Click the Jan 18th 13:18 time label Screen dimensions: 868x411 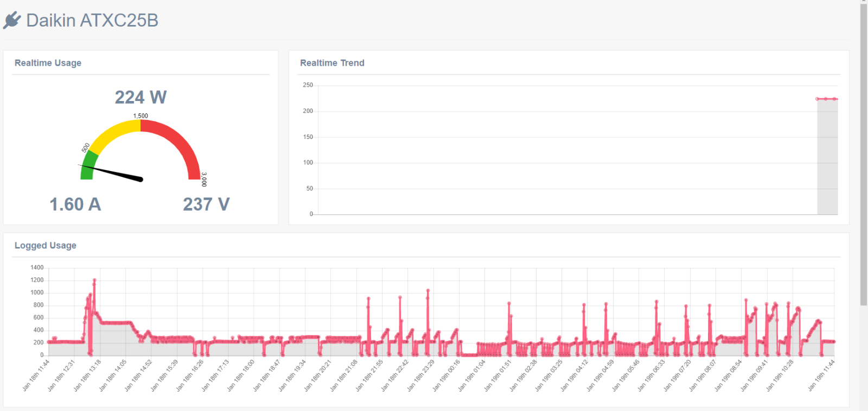87,375
